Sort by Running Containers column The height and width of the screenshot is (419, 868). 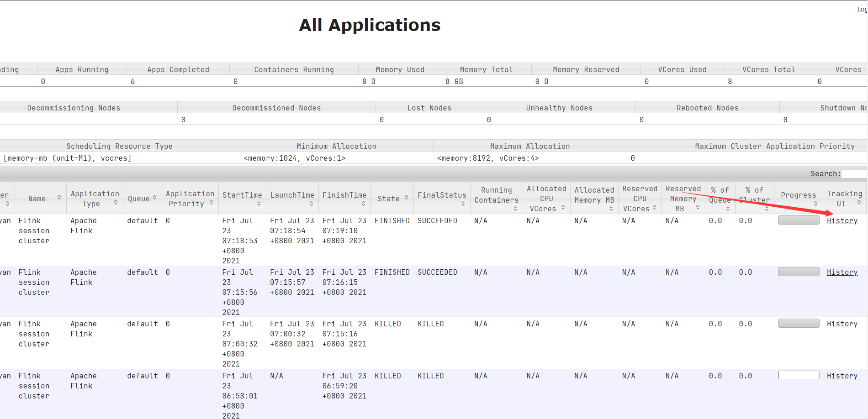pos(497,199)
